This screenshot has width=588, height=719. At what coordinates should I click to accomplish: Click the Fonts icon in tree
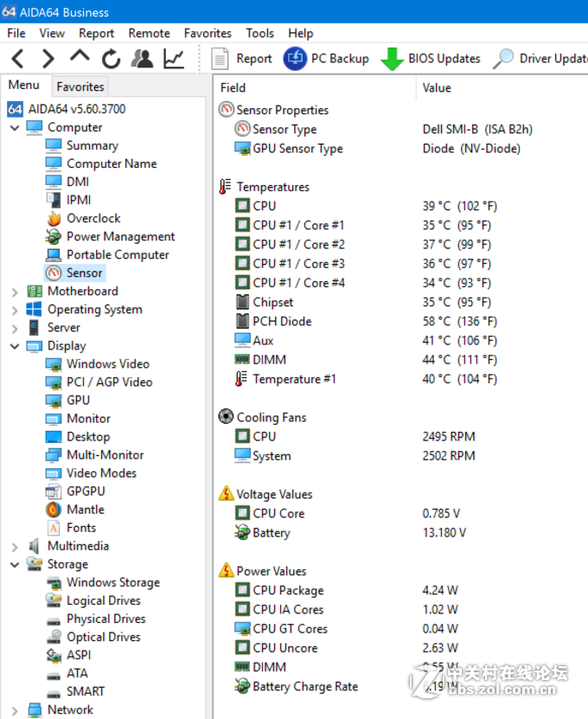[x=54, y=528]
